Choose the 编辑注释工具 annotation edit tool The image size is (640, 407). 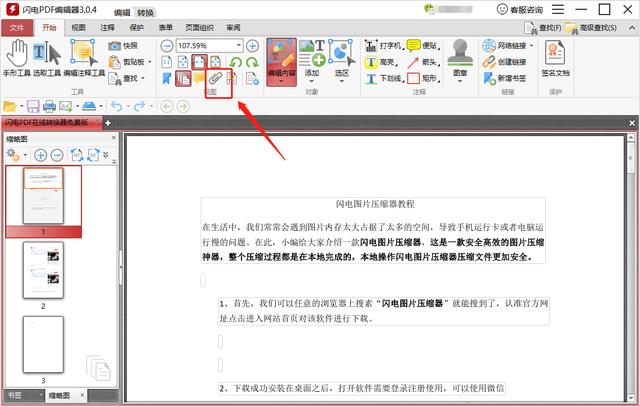click(x=84, y=58)
